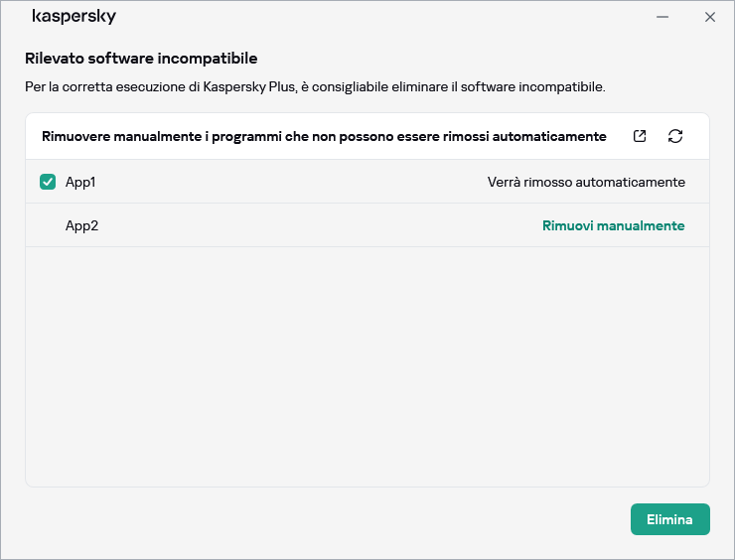Viewport: 735px width, 560px height.
Task: Close the Kaspersky window
Action: tap(710, 17)
